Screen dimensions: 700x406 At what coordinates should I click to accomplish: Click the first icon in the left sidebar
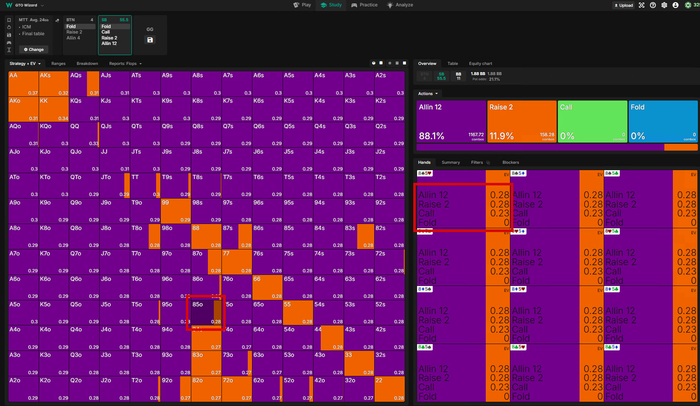click(x=9, y=20)
